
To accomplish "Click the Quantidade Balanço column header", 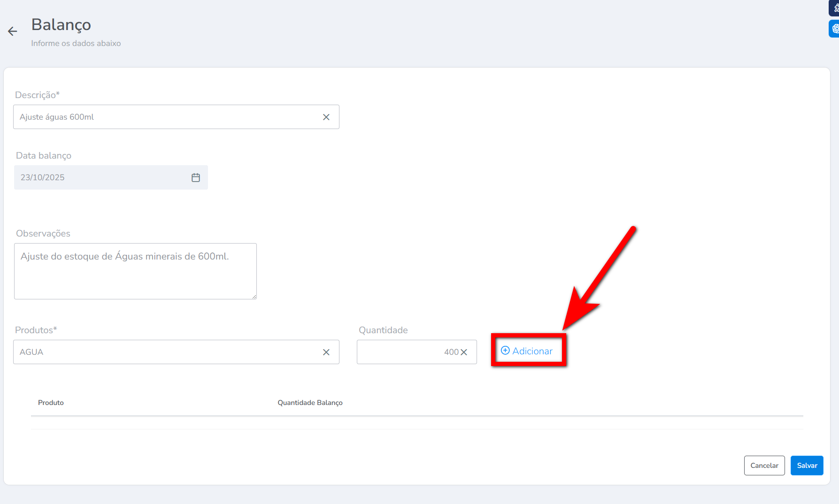I will point(310,403).
